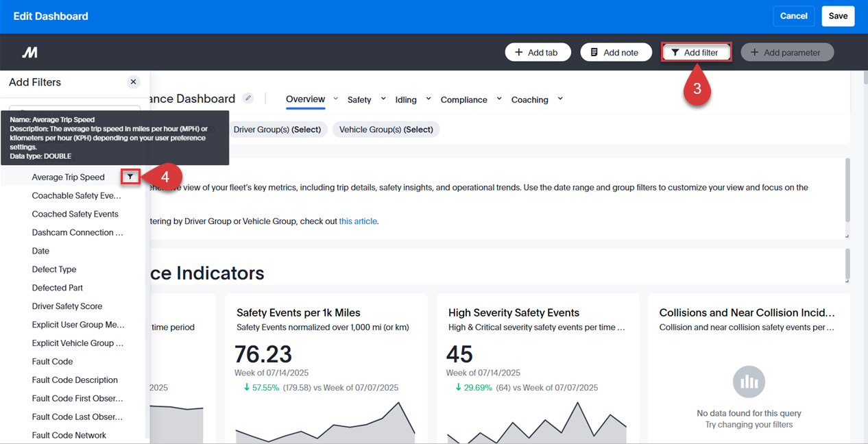Click the bar chart placeholder icon in Collisions card
The width and height of the screenshot is (868, 444).
748,382
